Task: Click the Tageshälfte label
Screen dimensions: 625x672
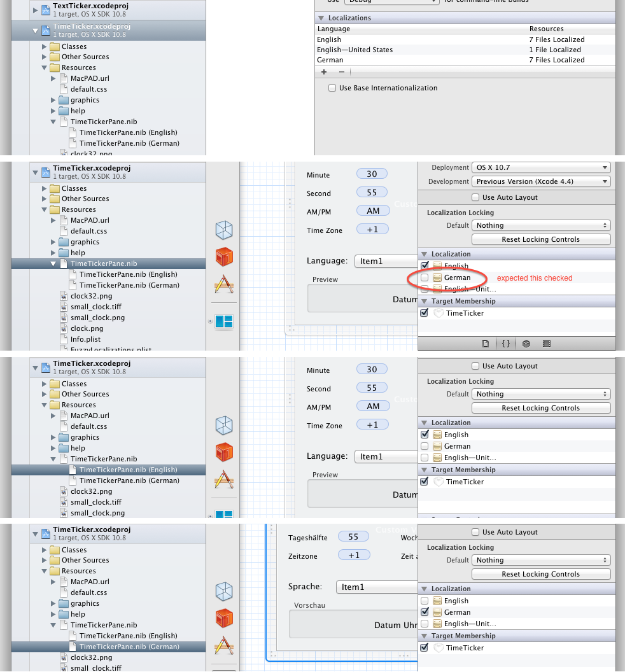Action: click(x=308, y=538)
